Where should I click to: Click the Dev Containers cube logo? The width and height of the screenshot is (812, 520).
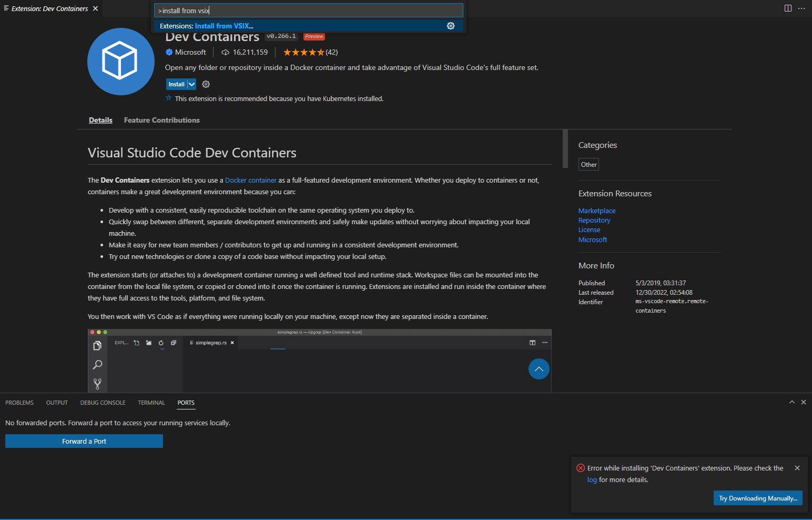click(121, 62)
